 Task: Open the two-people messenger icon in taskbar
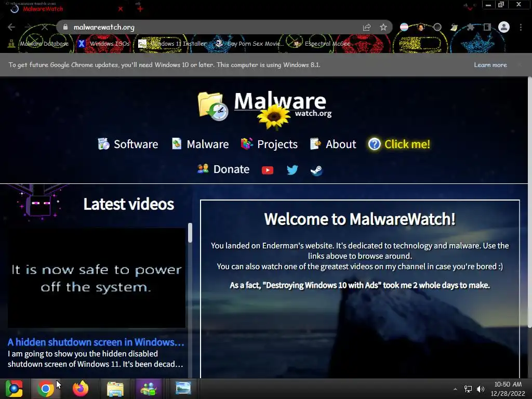click(148, 389)
